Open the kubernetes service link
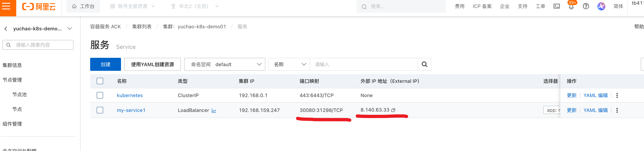Screen dimensions: 644x151 (130, 95)
